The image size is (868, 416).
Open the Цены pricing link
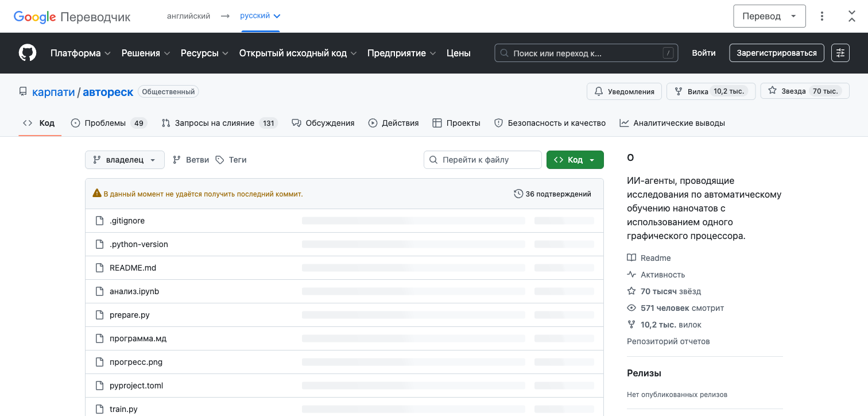[459, 53]
